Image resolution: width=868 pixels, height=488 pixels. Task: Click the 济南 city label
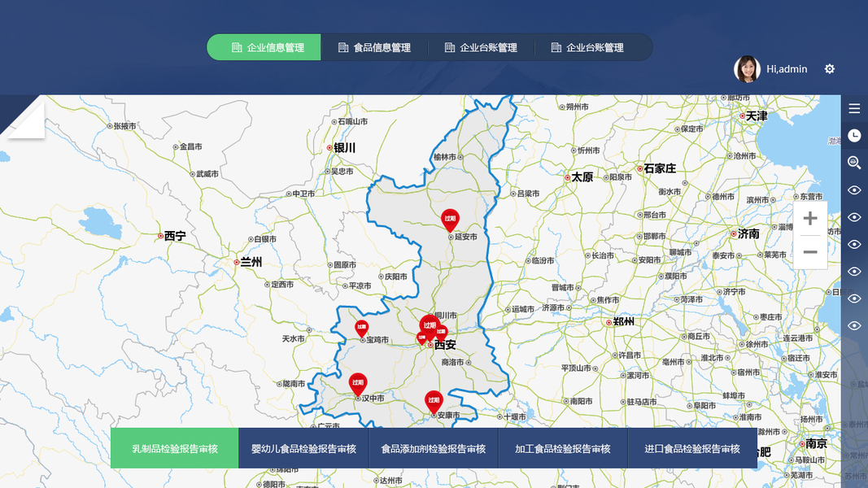point(748,234)
